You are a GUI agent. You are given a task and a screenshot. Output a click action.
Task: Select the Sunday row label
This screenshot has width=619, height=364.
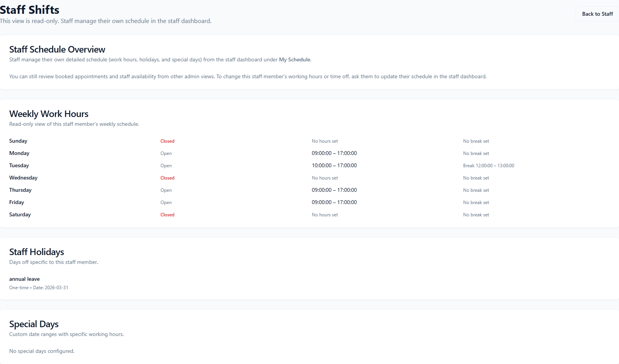tap(18, 141)
